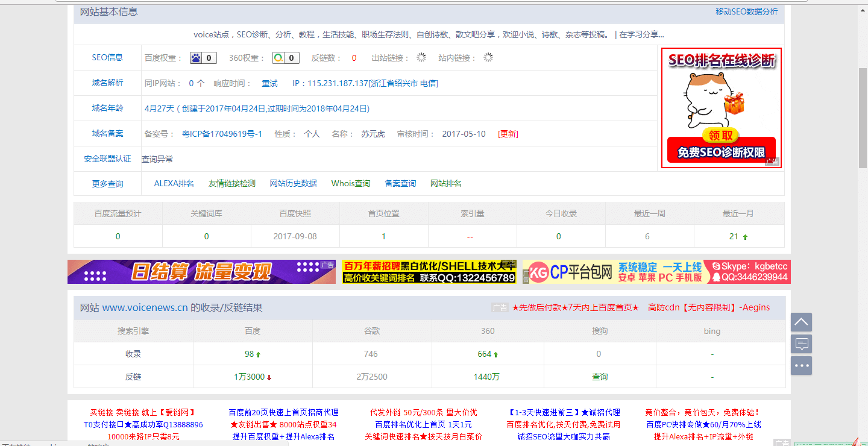Open www.voicenews.cn site link
This screenshot has width=868, height=446.
click(x=145, y=307)
